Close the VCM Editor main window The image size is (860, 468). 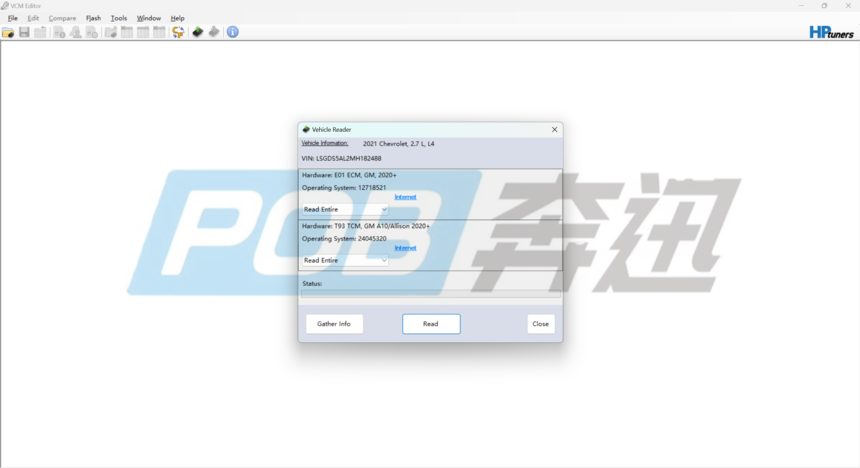coord(848,5)
